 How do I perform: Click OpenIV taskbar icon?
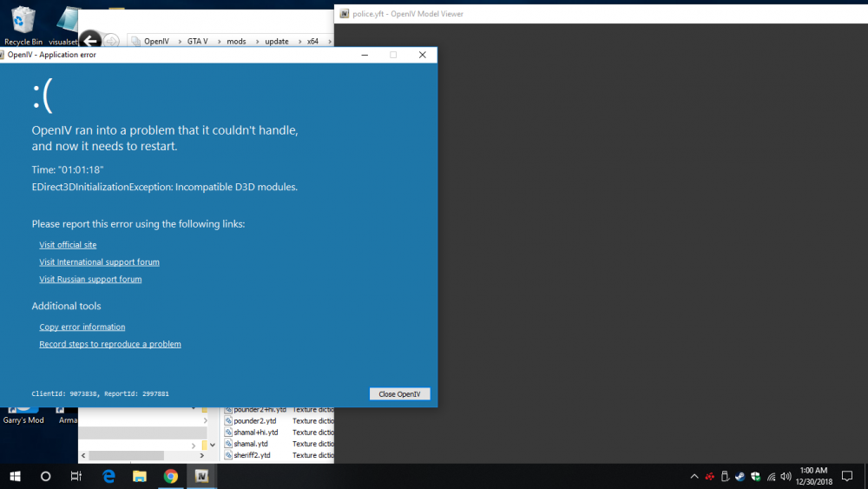point(201,476)
